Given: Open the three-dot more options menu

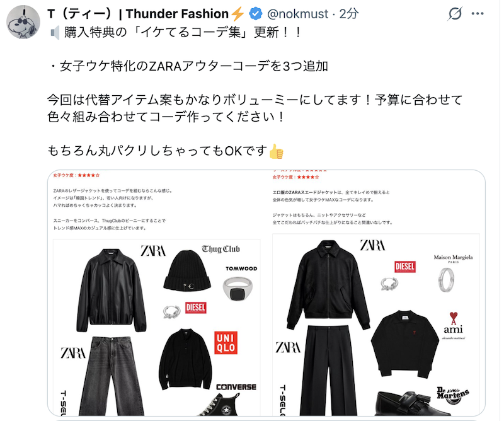Looking at the screenshot, I should click(x=478, y=13).
